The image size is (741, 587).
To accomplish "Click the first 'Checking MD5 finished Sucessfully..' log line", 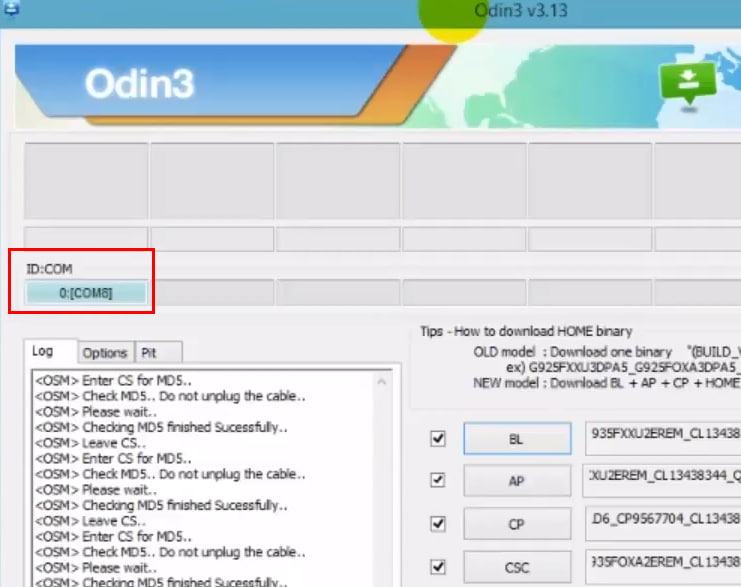I will 162,427.
